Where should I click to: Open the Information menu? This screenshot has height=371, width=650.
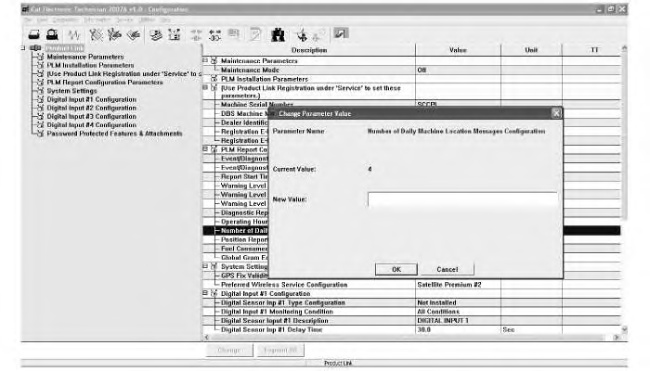click(97, 20)
